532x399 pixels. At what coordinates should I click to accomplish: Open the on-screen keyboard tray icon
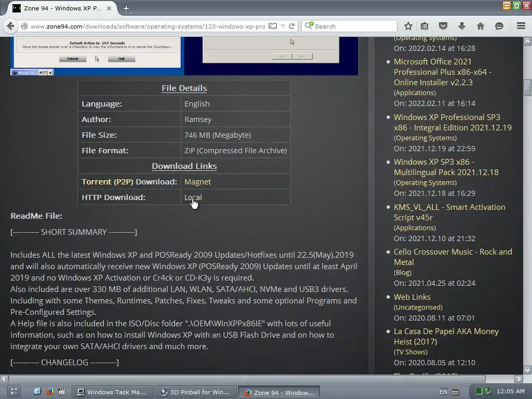[x=455, y=392]
